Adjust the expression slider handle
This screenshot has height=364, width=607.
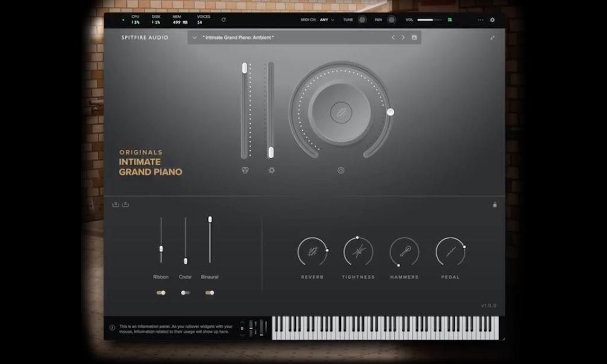point(244,68)
